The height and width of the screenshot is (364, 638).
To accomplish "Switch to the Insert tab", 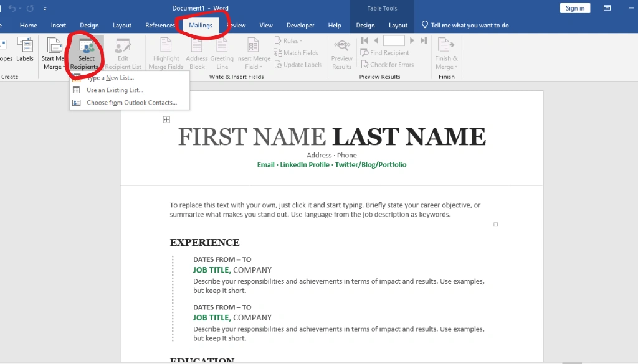I will click(58, 25).
